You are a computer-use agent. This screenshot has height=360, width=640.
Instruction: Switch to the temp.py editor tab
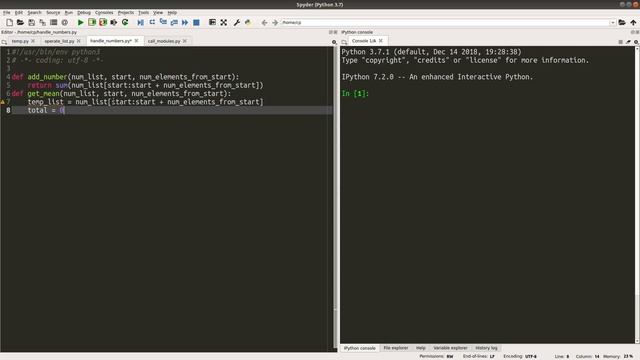(20, 41)
